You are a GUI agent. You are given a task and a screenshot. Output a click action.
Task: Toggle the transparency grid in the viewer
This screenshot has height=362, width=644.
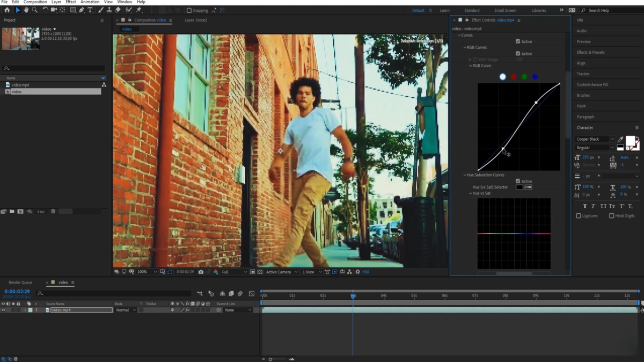coord(260,272)
